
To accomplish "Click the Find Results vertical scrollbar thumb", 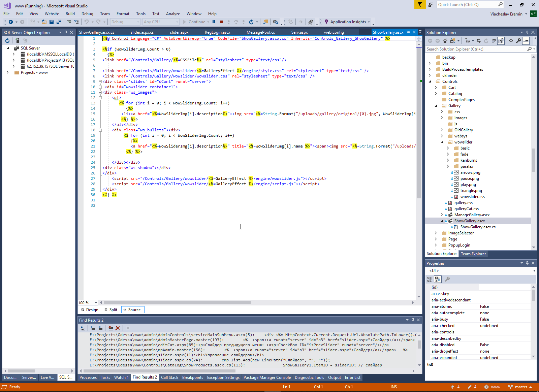I will tap(419, 344).
